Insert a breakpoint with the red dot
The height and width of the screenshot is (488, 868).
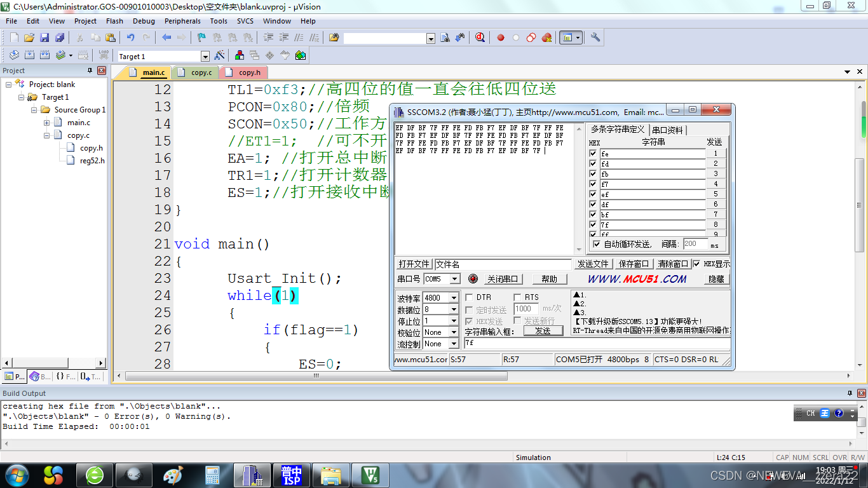point(501,37)
